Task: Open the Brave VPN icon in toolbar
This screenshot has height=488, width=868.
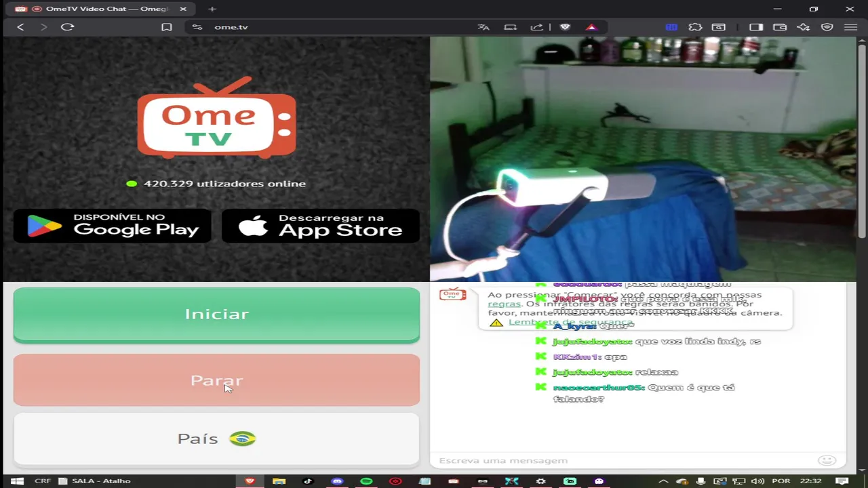Action: click(827, 27)
